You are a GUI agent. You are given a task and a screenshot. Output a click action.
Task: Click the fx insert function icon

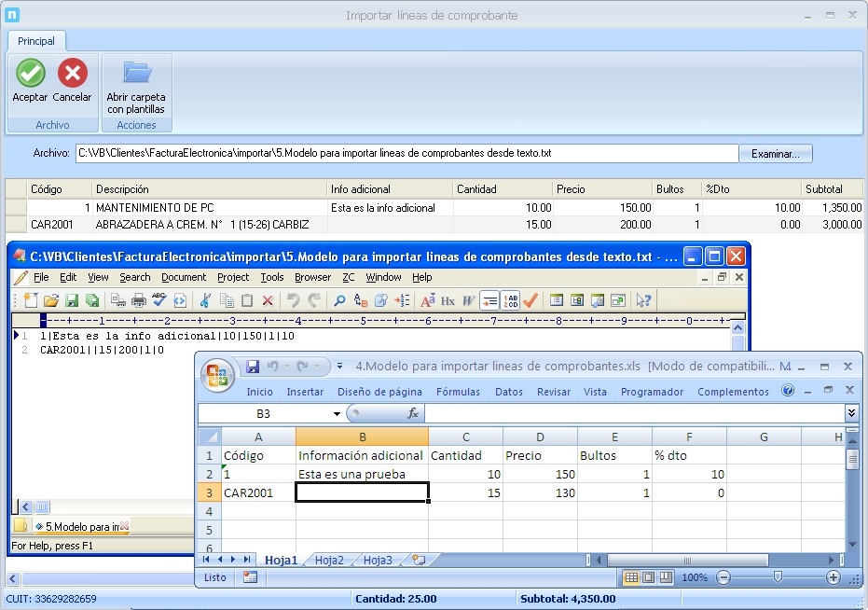coord(413,413)
